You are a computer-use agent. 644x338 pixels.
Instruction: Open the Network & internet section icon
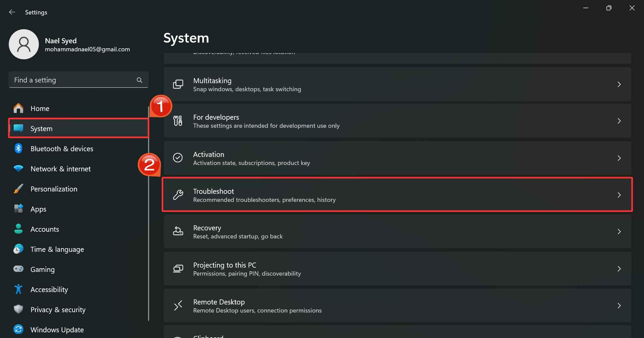click(x=18, y=169)
